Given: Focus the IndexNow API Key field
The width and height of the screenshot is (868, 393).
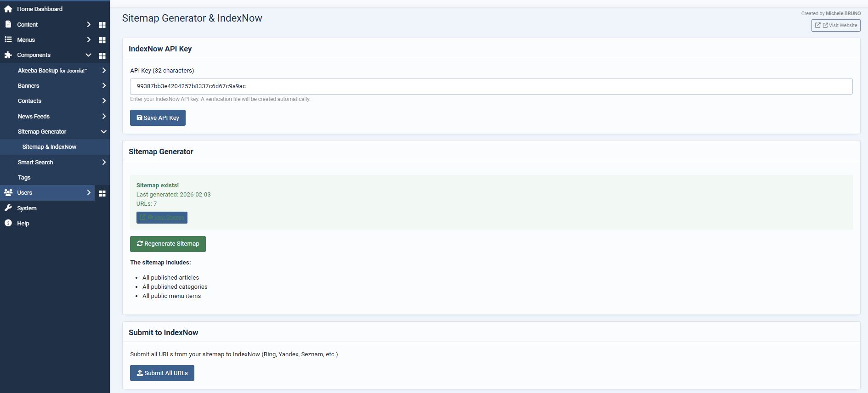Looking at the screenshot, I should pyautogui.click(x=491, y=86).
